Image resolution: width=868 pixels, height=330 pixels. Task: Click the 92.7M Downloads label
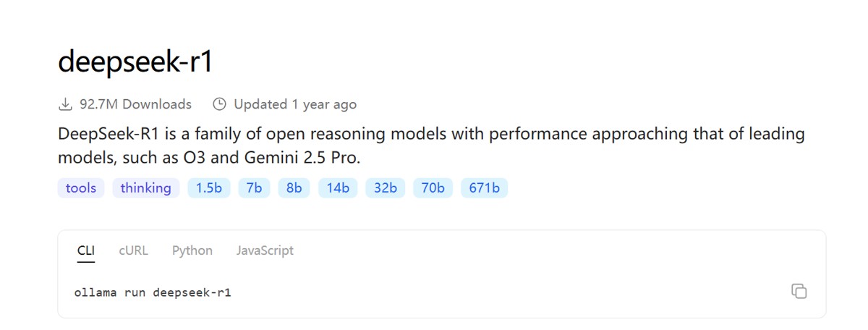click(x=135, y=104)
